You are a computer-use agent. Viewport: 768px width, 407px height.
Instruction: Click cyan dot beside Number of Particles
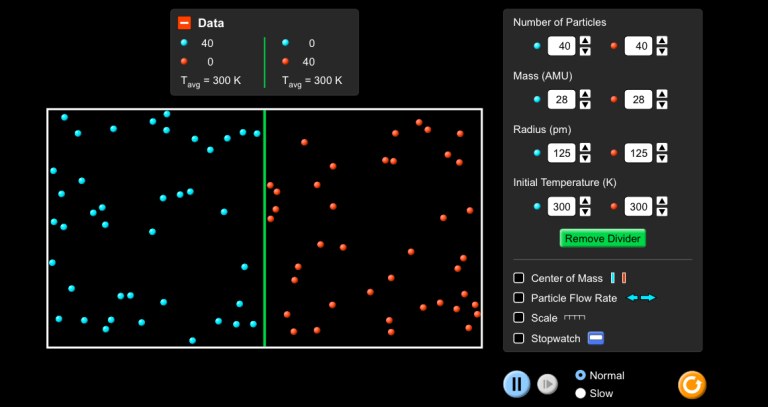coord(537,46)
